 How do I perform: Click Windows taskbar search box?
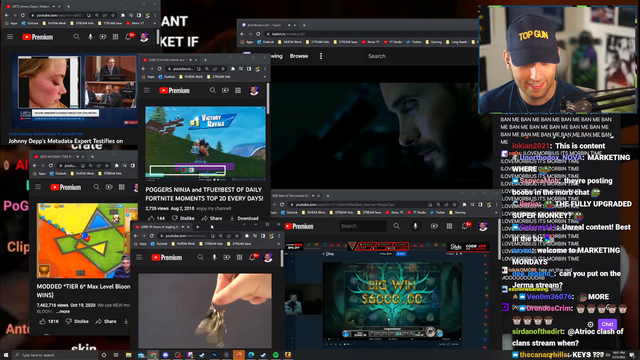pyautogui.click(x=55, y=355)
